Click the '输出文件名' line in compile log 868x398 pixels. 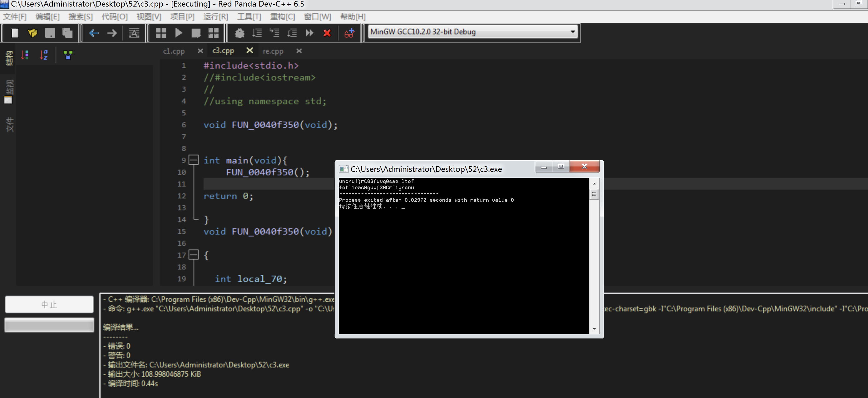[196, 365]
